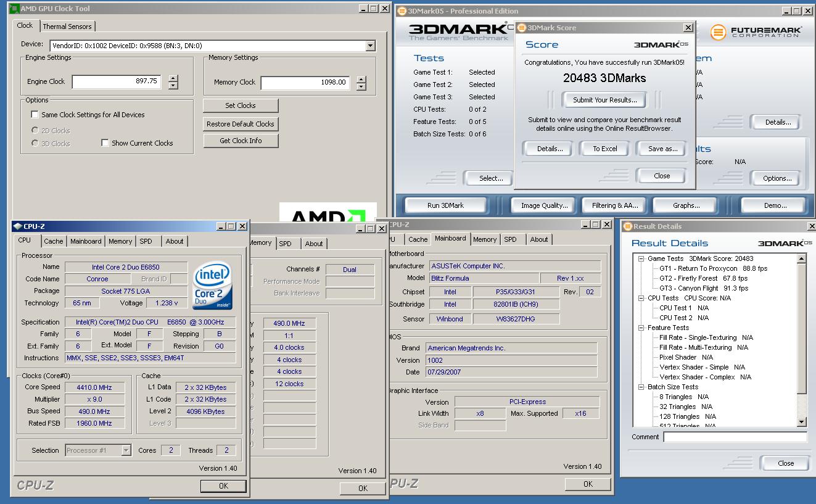Screen dimensions: 816x504
Task: Click the Run 3DMark button
Action: click(446, 205)
